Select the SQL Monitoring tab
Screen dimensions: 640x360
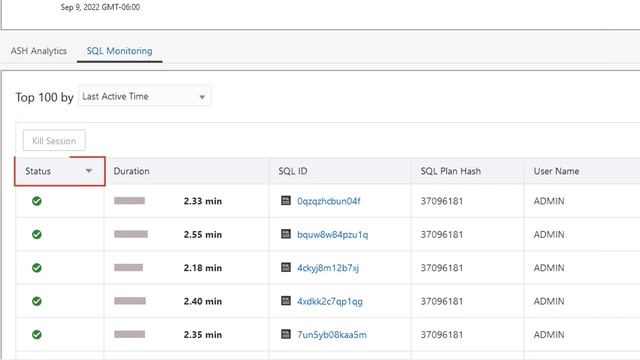tap(119, 51)
